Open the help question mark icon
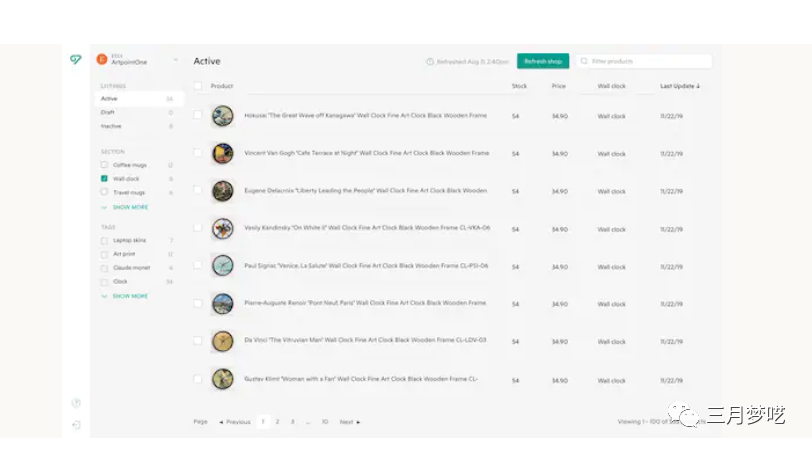The image size is (812, 451). pos(76,403)
